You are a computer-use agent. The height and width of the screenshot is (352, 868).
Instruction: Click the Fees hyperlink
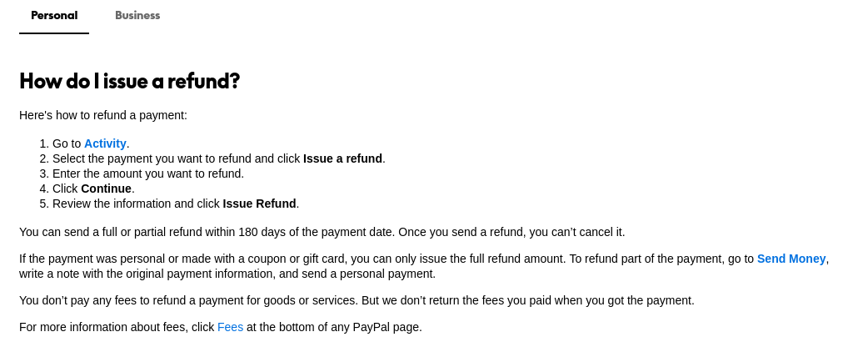[x=230, y=327]
